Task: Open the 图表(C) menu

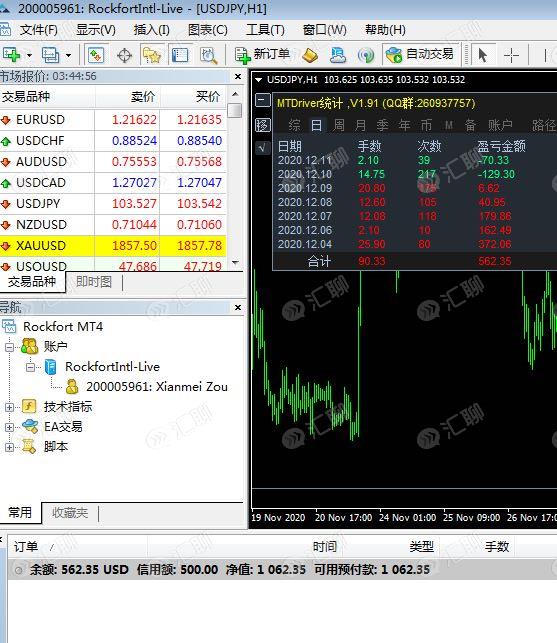Action: 208,30
